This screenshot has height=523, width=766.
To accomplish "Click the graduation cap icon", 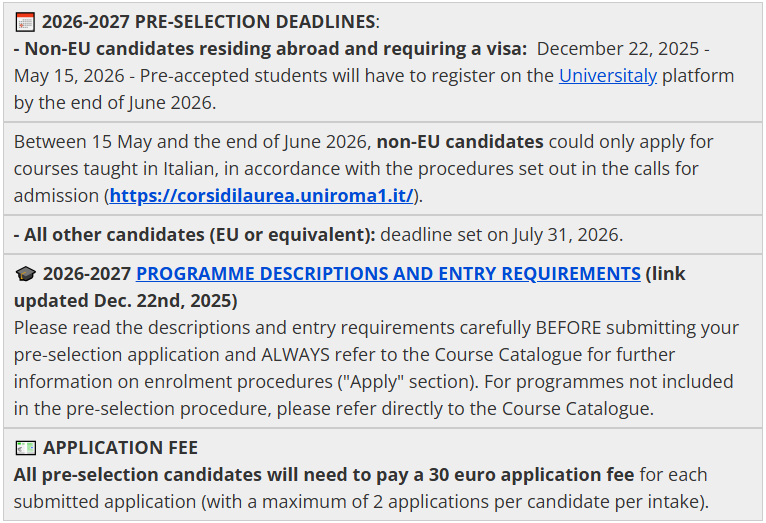I will [x=25, y=274].
